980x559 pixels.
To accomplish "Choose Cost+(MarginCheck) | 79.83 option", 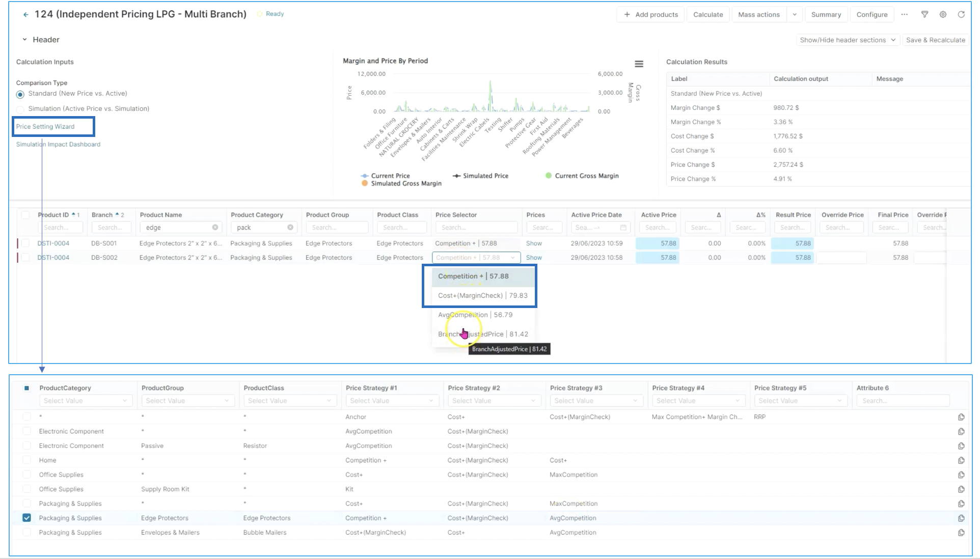I will point(482,295).
